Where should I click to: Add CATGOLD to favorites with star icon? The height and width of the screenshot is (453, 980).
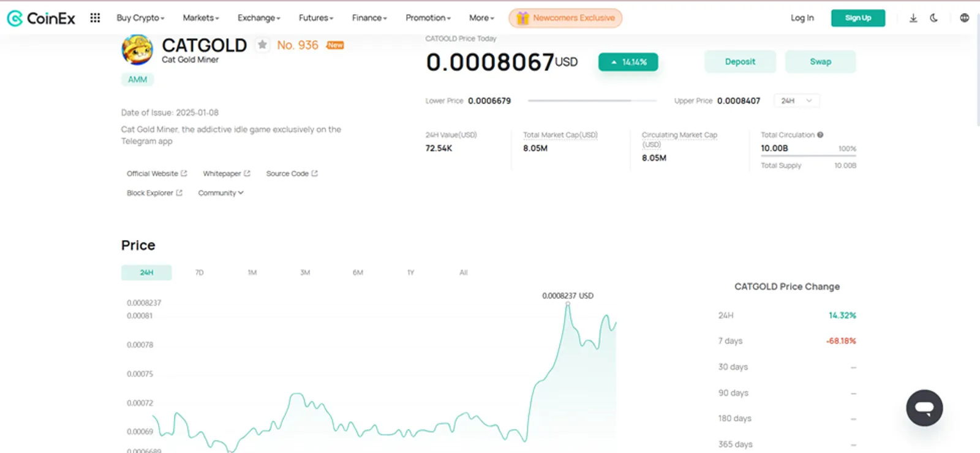click(262, 45)
